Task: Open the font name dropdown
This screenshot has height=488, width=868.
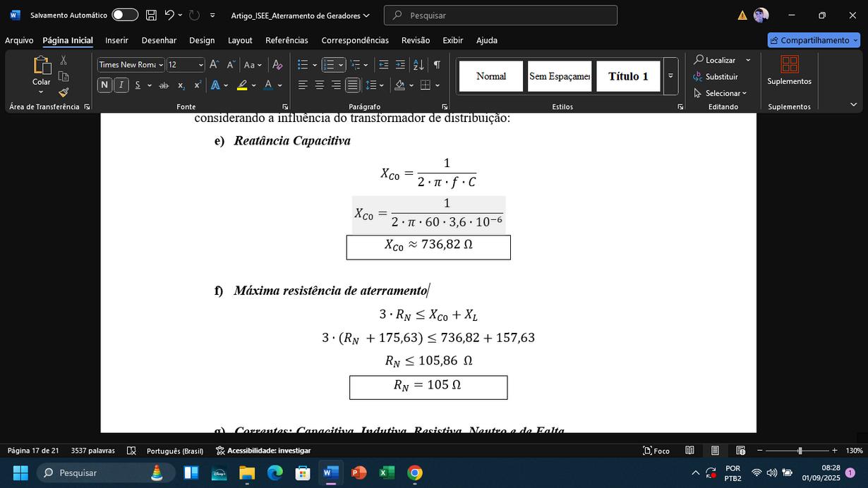Action: [161, 65]
